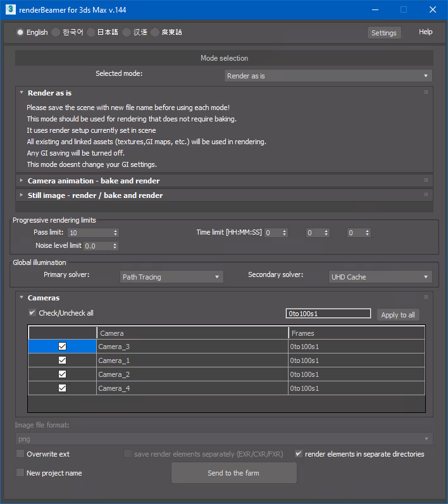Select the Camera_3 name cell
The width and height of the screenshot is (448, 504).
(x=192, y=347)
